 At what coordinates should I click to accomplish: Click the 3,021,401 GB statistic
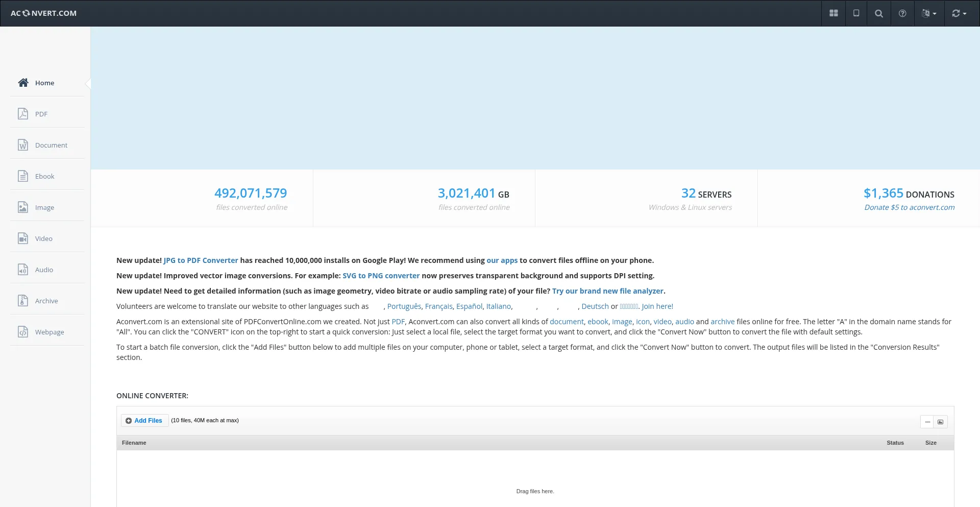[x=473, y=194]
